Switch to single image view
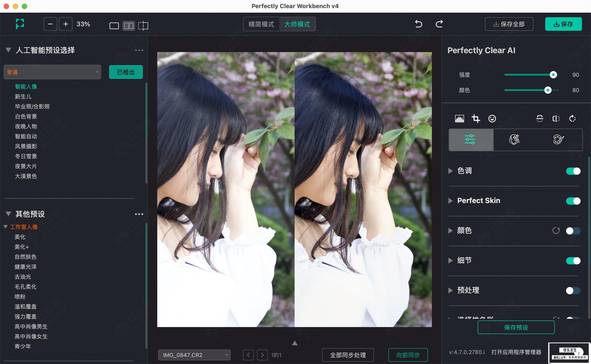Viewport: 591px width, 364px height. coord(114,26)
